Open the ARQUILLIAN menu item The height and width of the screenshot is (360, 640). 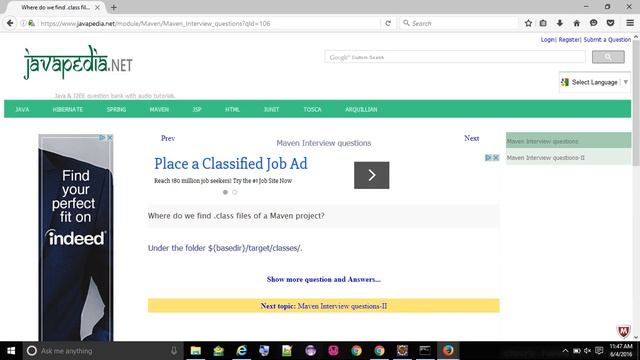click(361, 109)
